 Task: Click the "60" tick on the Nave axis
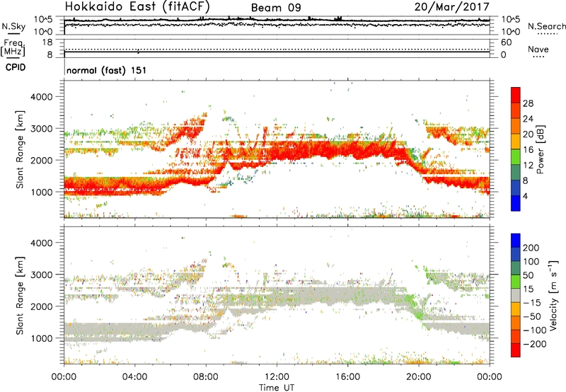coord(506,42)
